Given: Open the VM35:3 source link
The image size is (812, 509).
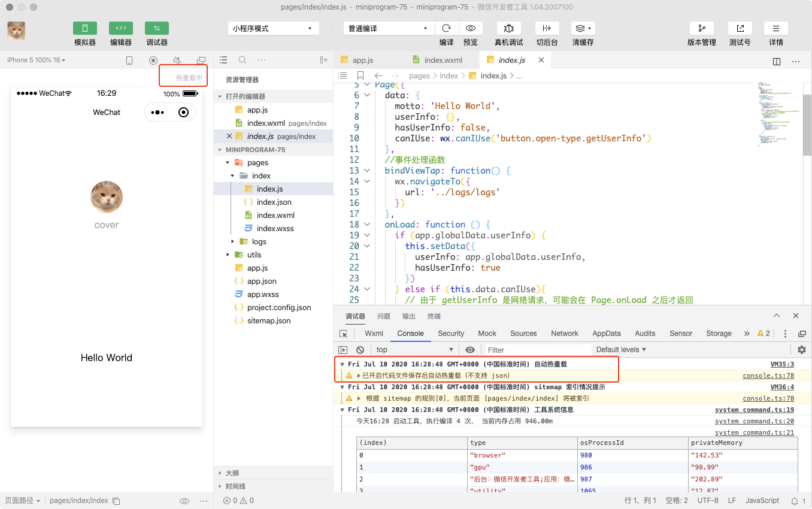Looking at the screenshot, I should point(782,364).
